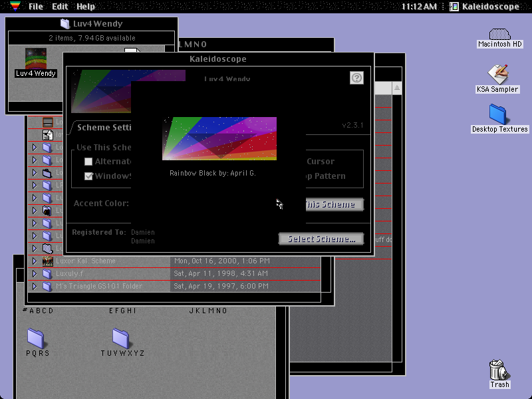Expand the row with the black folder icon
The image size is (532, 399).
click(35, 210)
